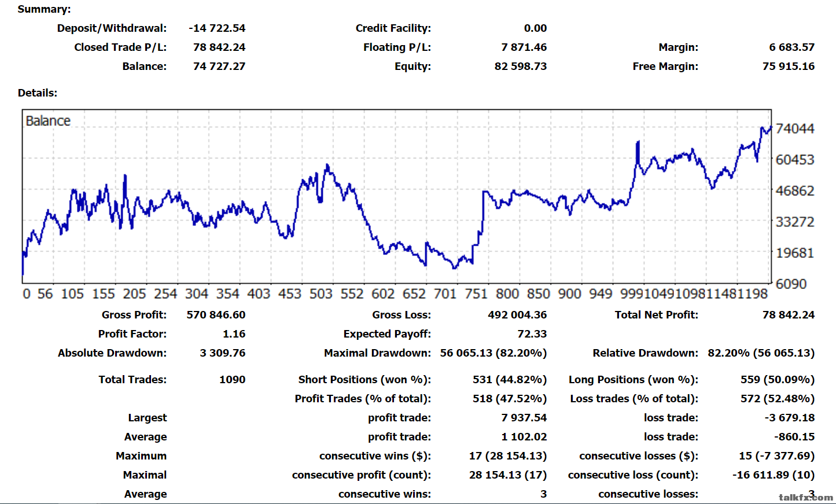Click the Profit Factor value 1.16
Screen dimensions: 836x504
[x=234, y=333]
